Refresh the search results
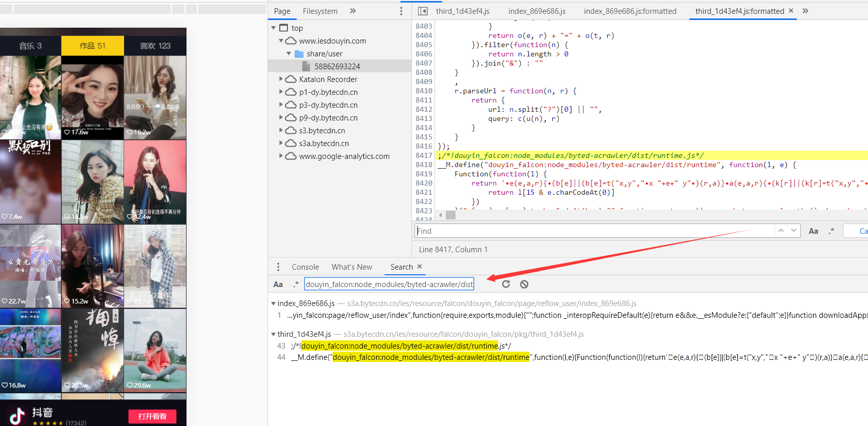 point(506,284)
